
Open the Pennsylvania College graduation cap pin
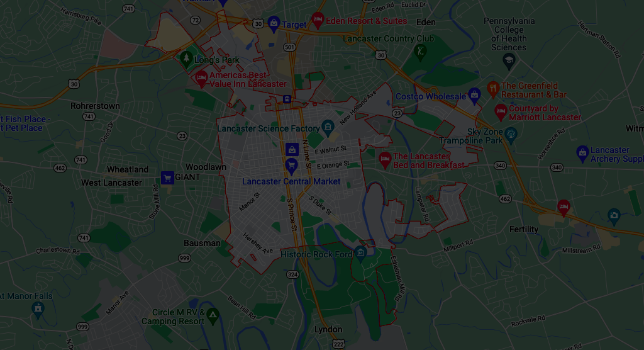509,61
